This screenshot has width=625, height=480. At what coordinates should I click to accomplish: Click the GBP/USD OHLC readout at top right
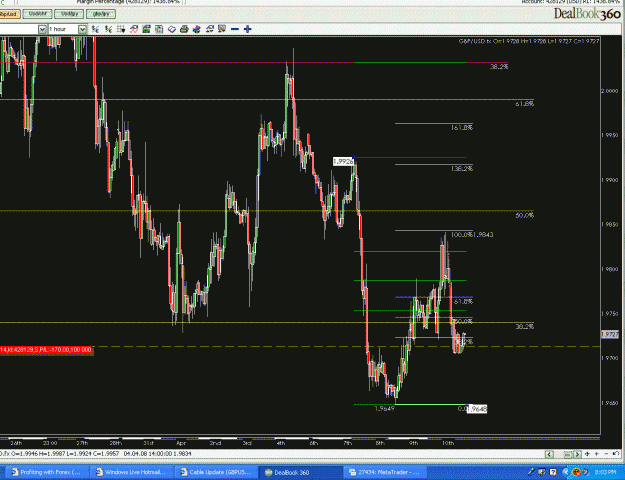(x=529, y=41)
